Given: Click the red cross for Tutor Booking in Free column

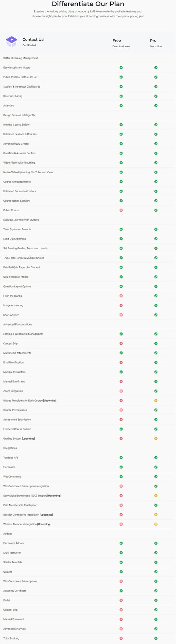Looking at the screenshot, I should click(x=121, y=638).
